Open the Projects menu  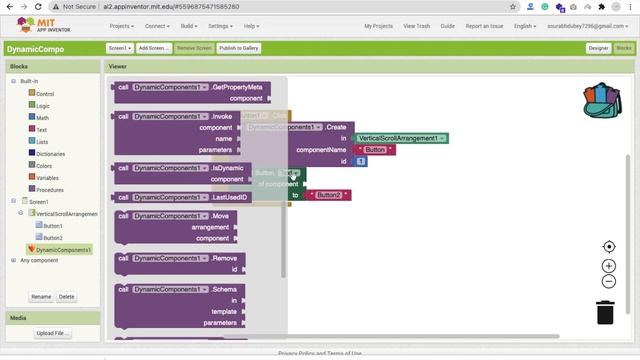point(121,26)
